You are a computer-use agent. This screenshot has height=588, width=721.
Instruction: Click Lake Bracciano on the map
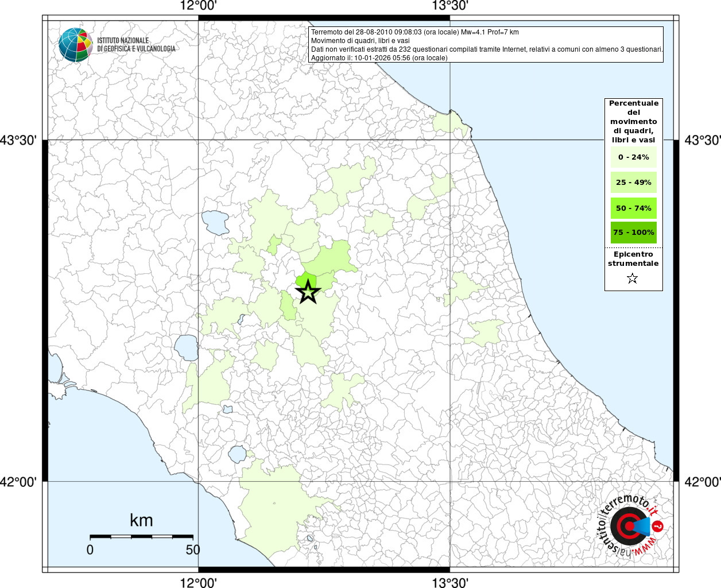click(x=237, y=455)
